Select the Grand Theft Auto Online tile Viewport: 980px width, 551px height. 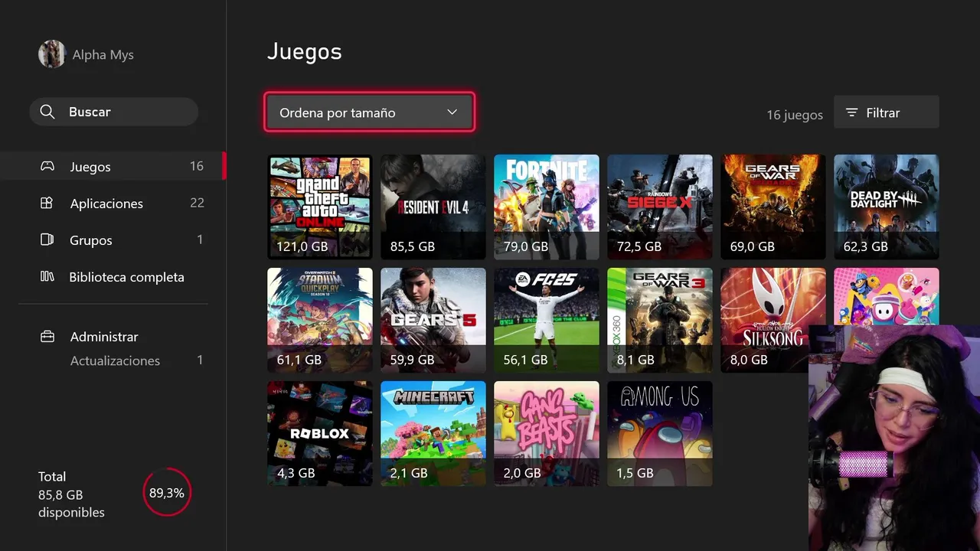click(320, 207)
